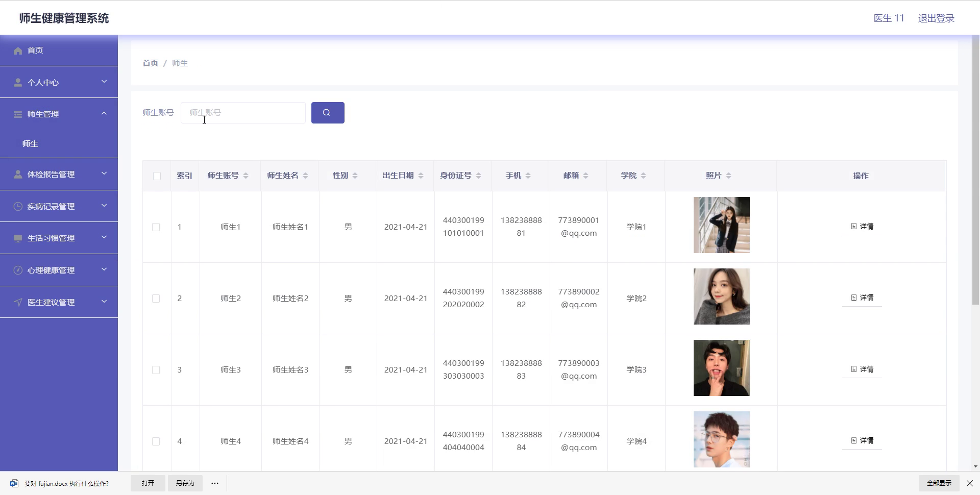Close the download bar with the X
The width and height of the screenshot is (980, 495).
coord(970,483)
